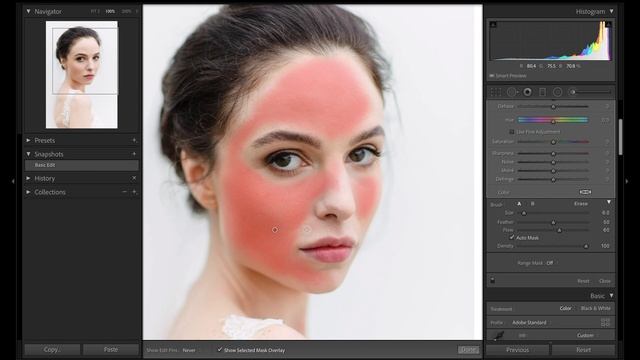Click the gray brush pin near nose
Viewport: 640px width, 360px height.
coord(307,230)
